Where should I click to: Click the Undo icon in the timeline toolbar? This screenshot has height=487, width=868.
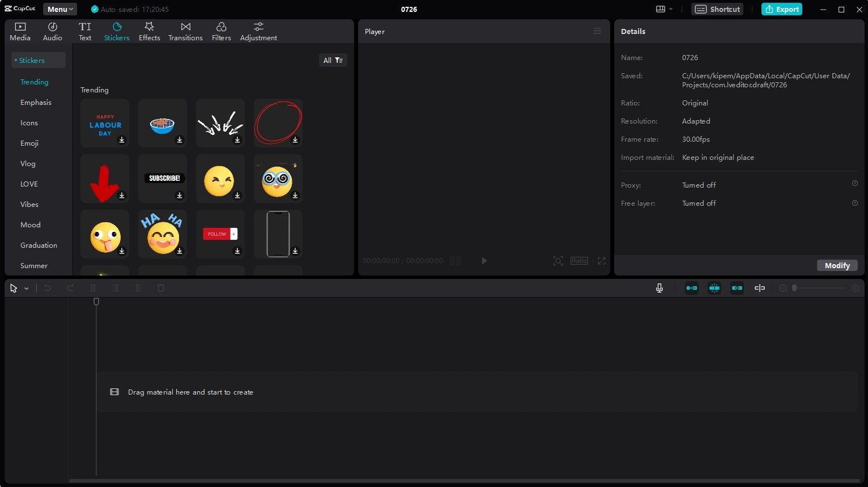click(48, 288)
